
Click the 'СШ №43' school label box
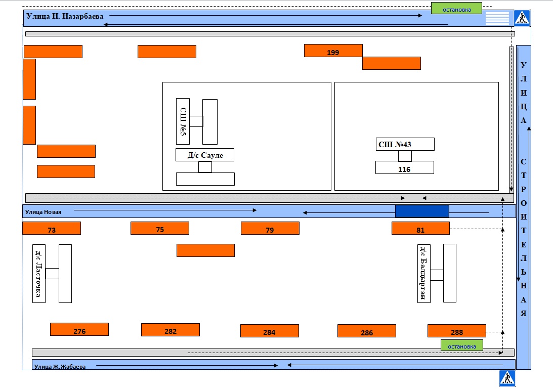[x=405, y=144]
